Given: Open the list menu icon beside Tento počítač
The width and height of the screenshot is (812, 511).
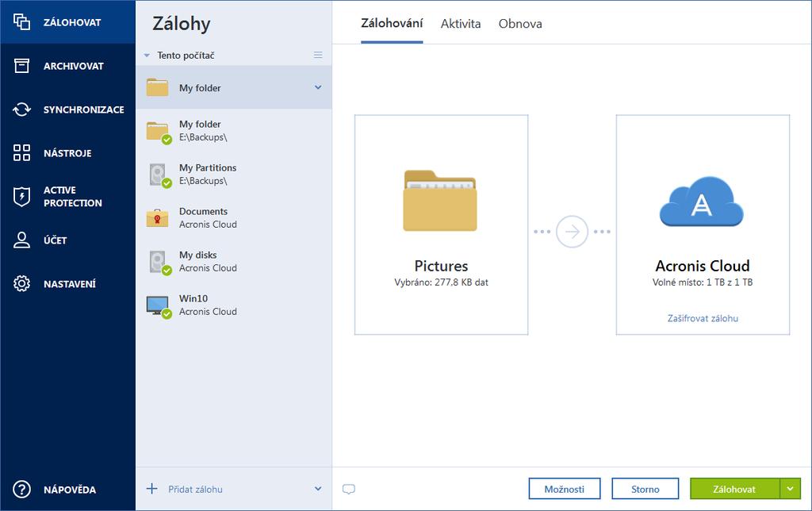Looking at the screenshot, I should (318, 55).
